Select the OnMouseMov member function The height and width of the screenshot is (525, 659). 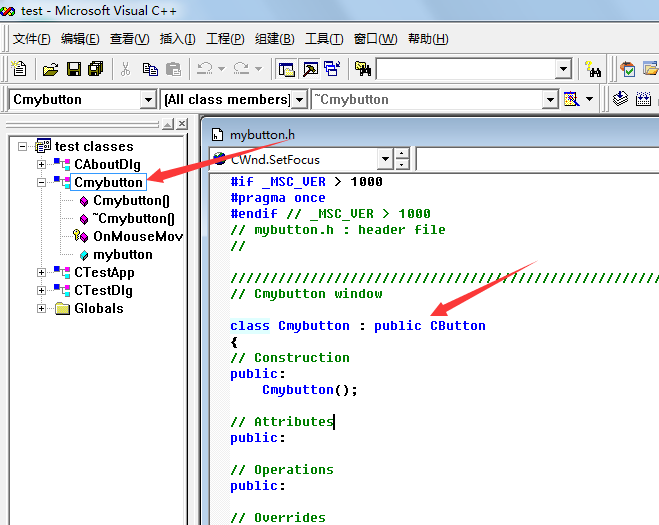[138, 237]
